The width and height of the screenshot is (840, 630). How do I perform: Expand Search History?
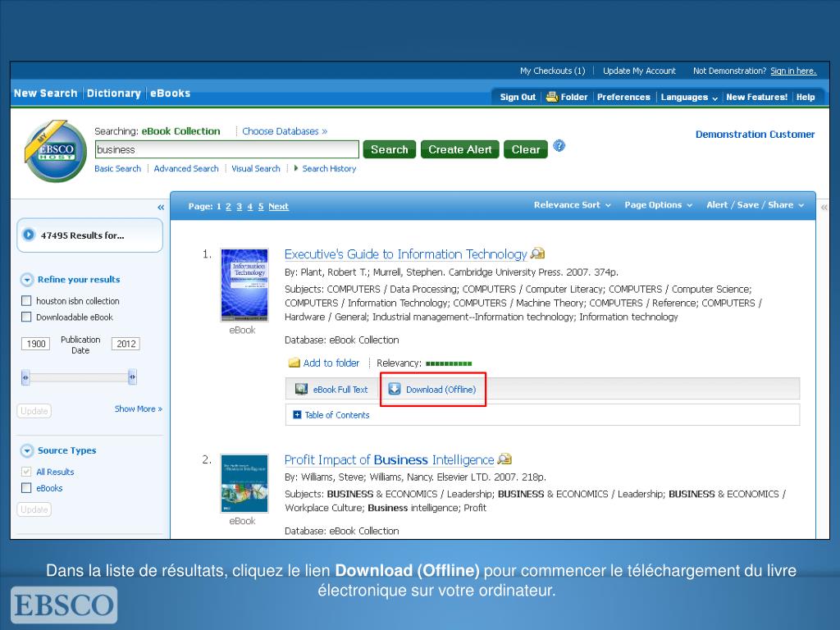[325, 168]
